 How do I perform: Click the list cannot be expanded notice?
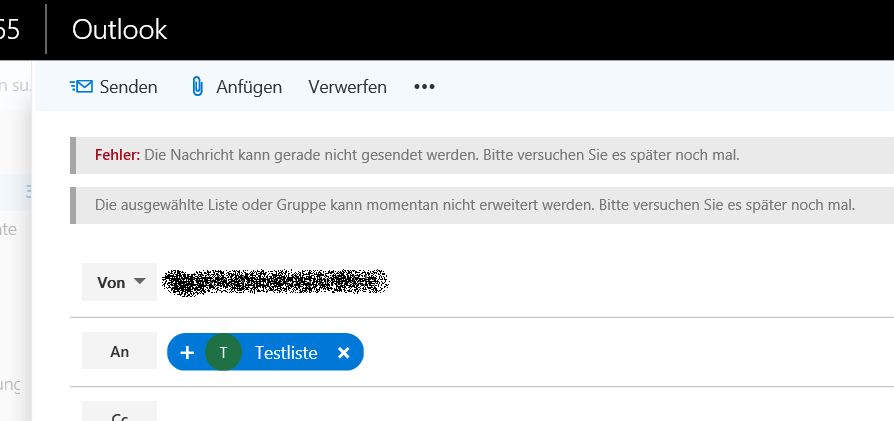click(x=475, y=204)
